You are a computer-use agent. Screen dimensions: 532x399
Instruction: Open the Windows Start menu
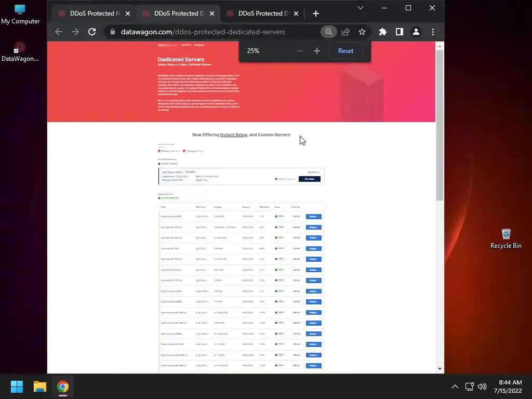pyautogui.click(x=17, y=387)
